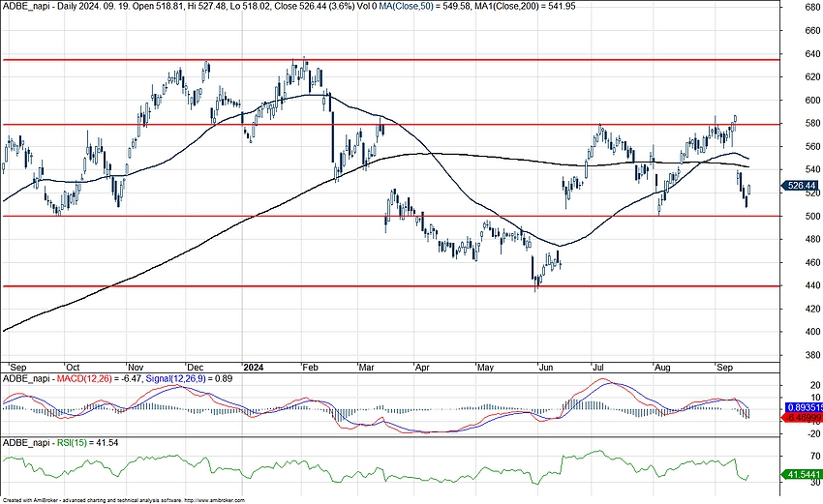Select the red horizontal line near 580
Screen dimensions: 823x504
390,125
